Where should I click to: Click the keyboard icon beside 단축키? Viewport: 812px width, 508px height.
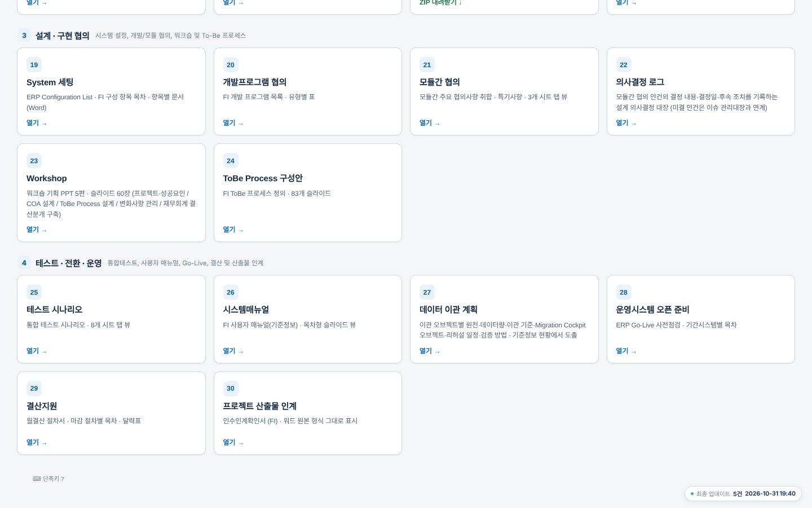[x=37, y=479]
